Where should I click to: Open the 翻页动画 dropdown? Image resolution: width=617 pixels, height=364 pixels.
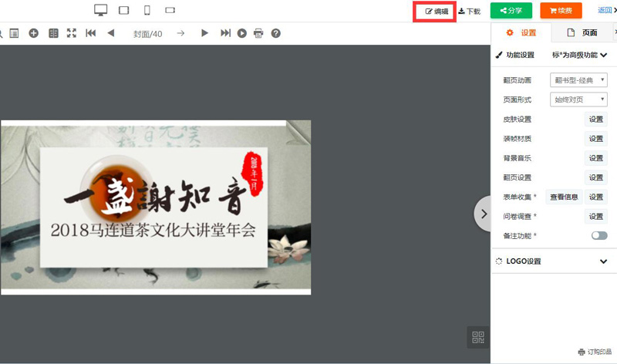578,80
